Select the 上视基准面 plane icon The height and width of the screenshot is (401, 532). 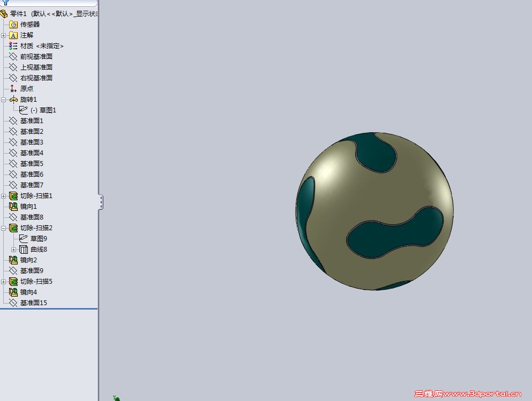tap(13, 67)
